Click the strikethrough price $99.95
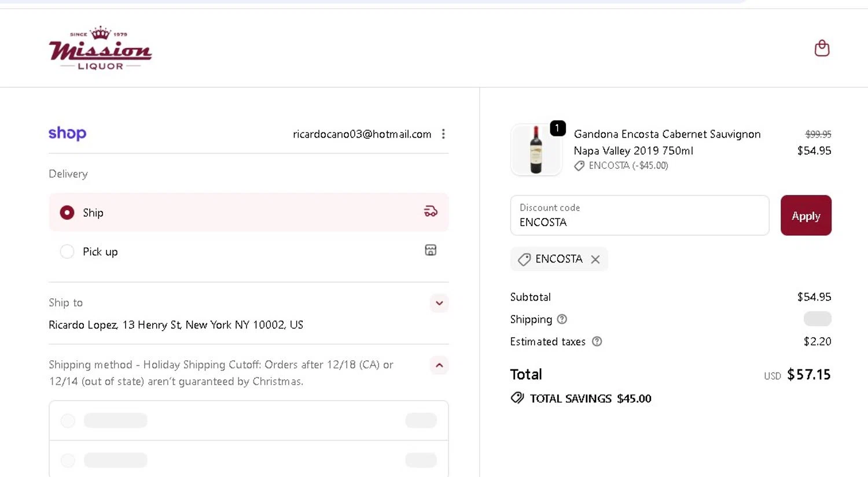This screenshot has height=477, width=868. pyautogui.click(x=818, y=134)
